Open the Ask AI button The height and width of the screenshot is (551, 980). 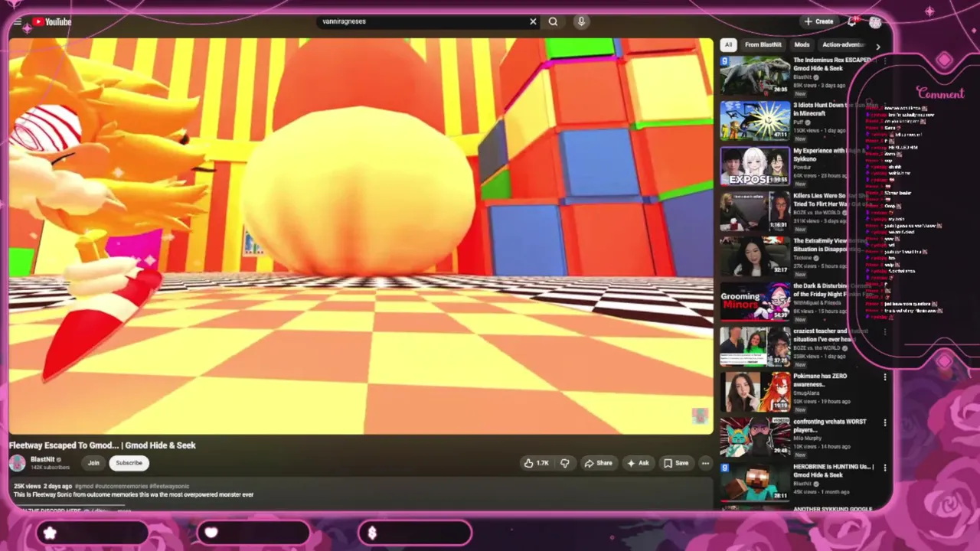[x=639, y=463]
